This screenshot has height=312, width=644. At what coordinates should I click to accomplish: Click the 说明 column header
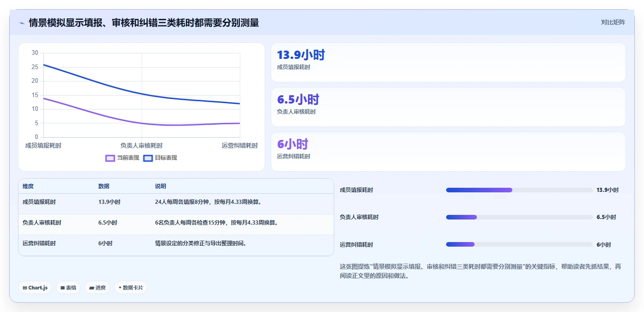161,186
